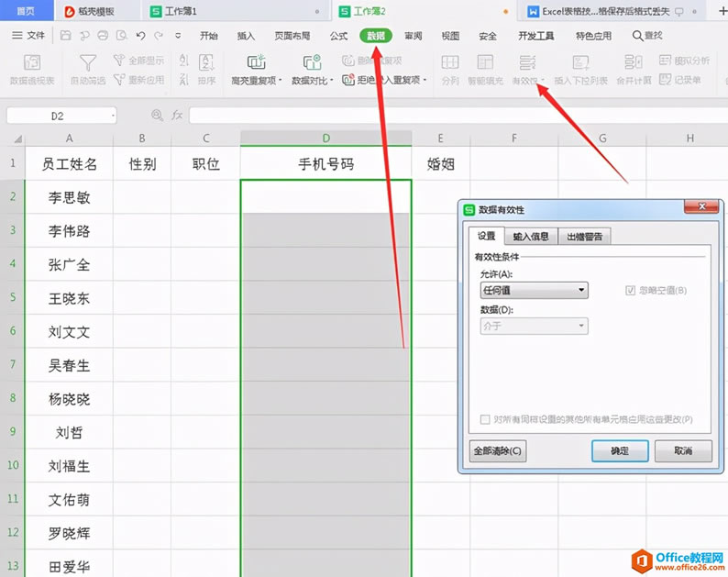
Task: Click 取消 in the validity dialog
Action: 683,450
